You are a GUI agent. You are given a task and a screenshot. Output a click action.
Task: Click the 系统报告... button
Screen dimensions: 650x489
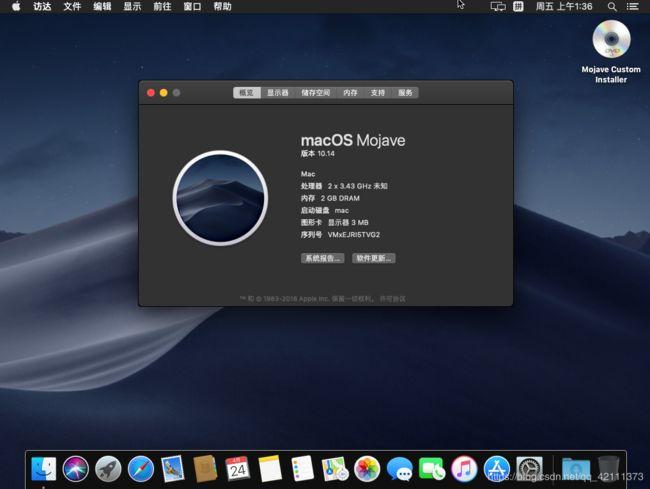point(323,258)
